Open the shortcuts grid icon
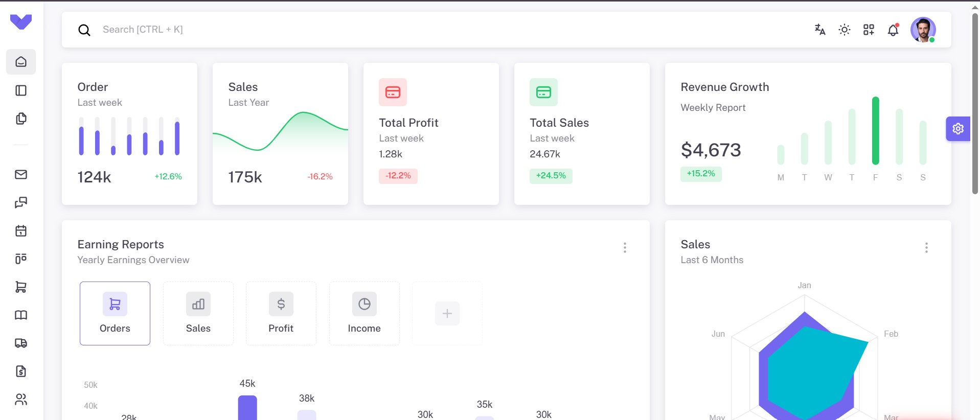The height and width of the screenshot is (420, 980). 869,30
